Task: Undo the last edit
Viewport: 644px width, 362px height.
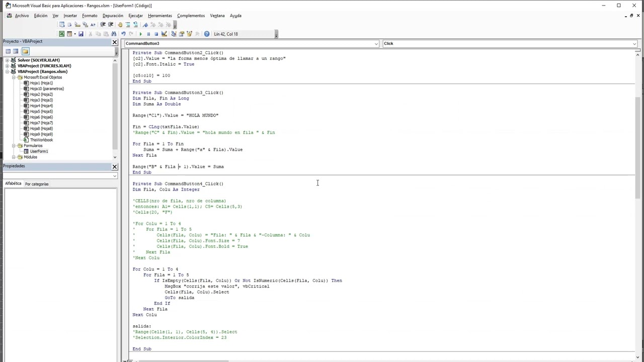Action: pos(123,34)
